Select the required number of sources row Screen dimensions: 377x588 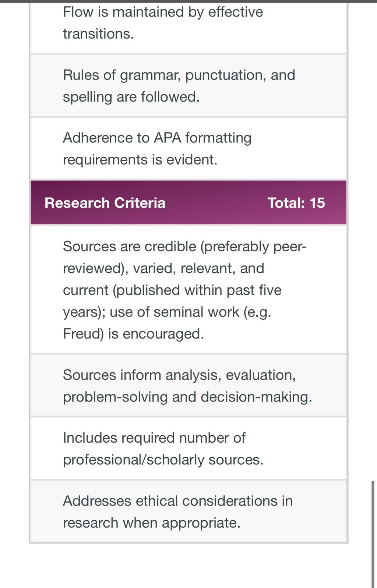click(188, 449)
